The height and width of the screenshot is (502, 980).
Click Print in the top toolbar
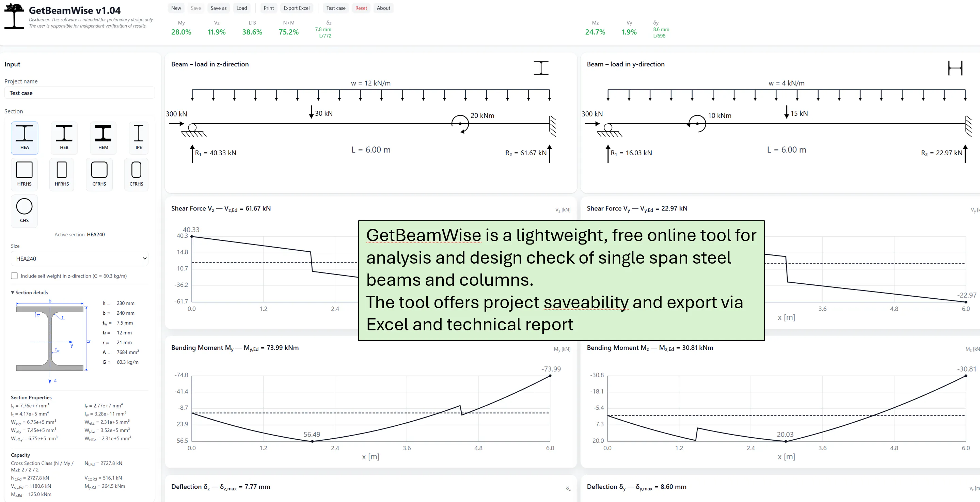[269, 8]
